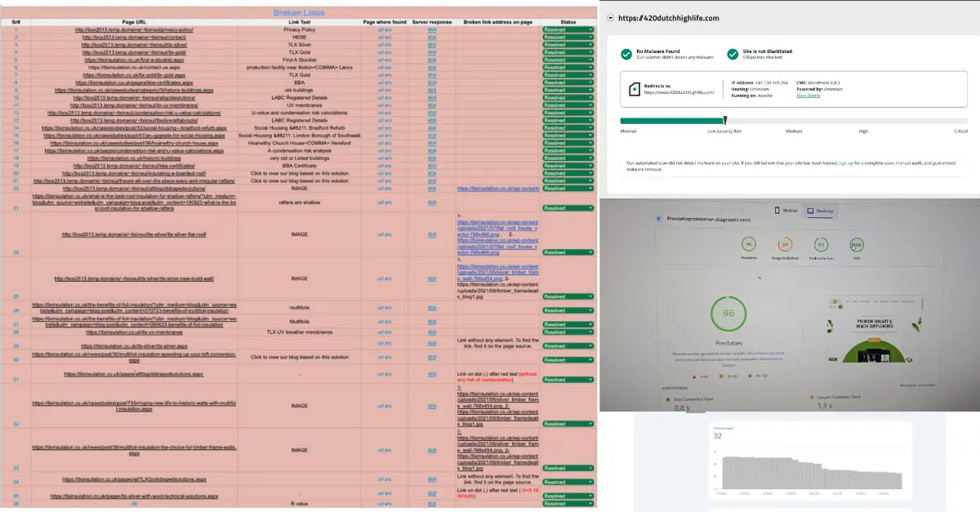The height and width of the screenshot is (512, 980).
Task: Click the small Prestaties 96 score gauge
Action: [747, 244]
